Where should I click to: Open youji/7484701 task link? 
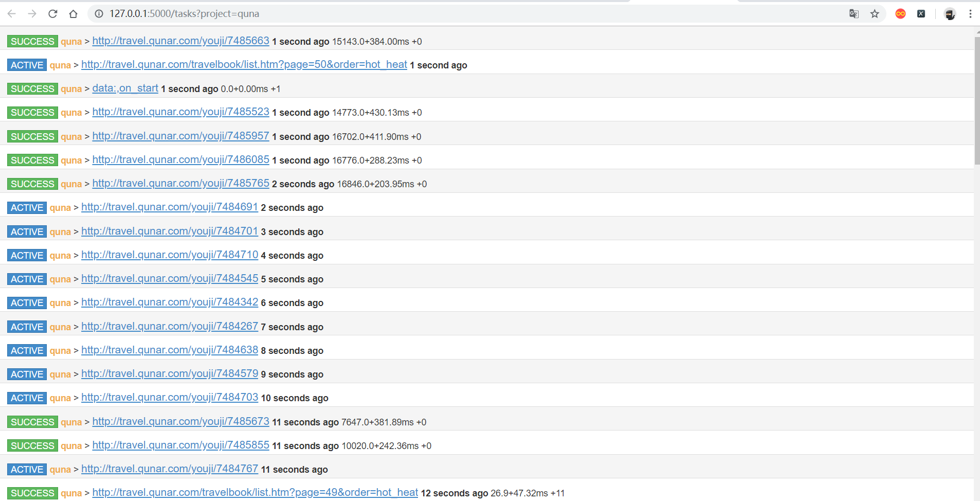(170, 231)
